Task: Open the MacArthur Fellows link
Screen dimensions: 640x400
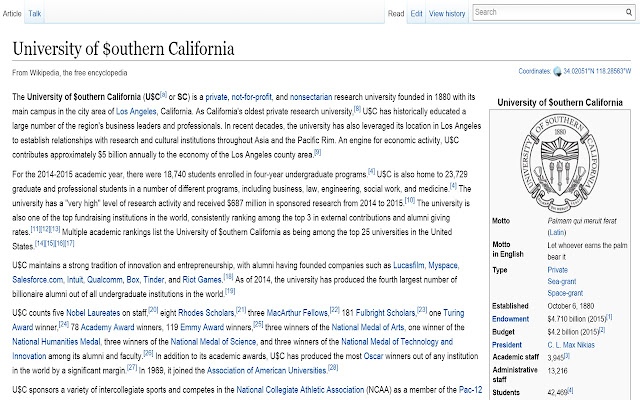Action: (x=297, y=313)
